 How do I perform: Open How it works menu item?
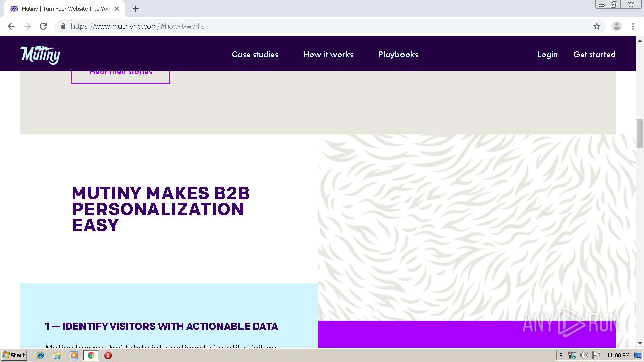[x=328, y=54]
